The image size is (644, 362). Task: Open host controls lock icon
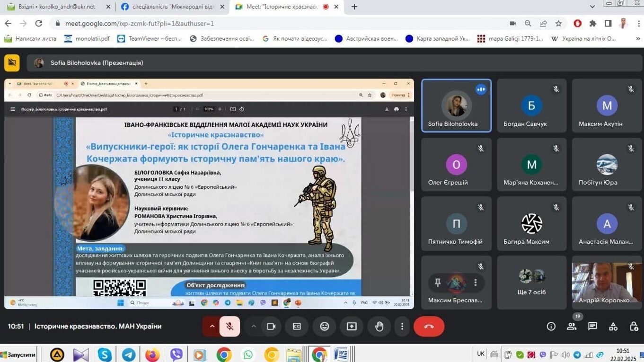(x=634, y=327)
